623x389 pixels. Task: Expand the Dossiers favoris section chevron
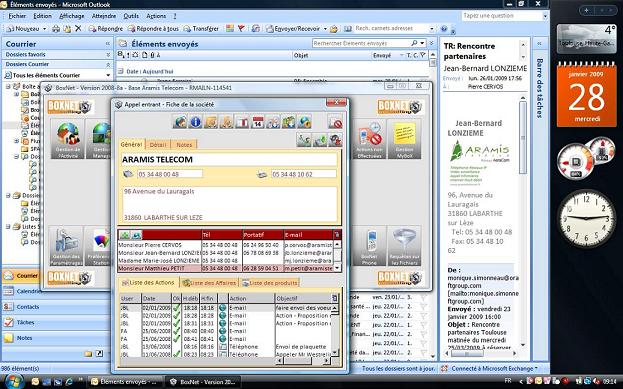pos(108,54)
